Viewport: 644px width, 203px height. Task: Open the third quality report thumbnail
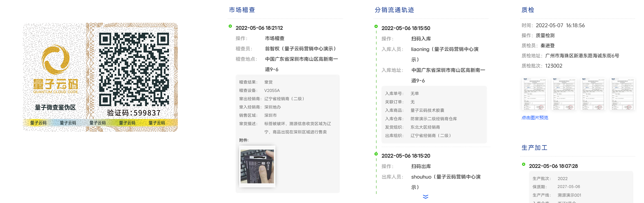(x=593, y=94)
